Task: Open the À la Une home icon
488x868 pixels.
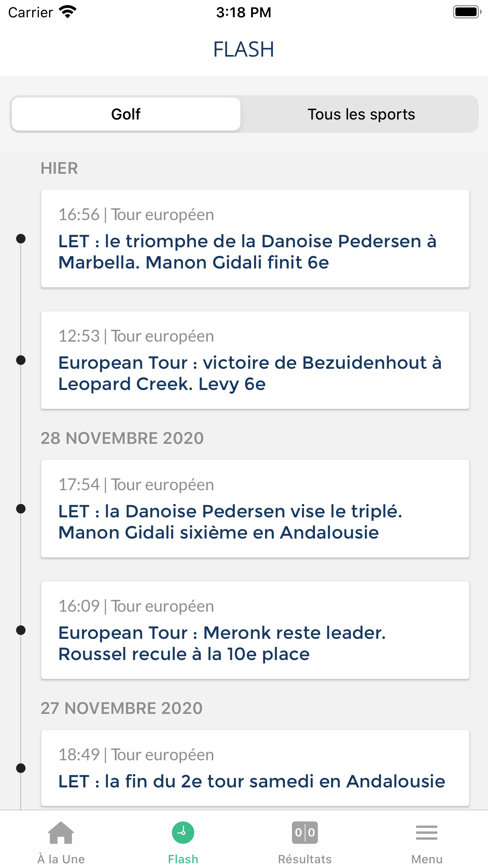Action: (61, 833)
